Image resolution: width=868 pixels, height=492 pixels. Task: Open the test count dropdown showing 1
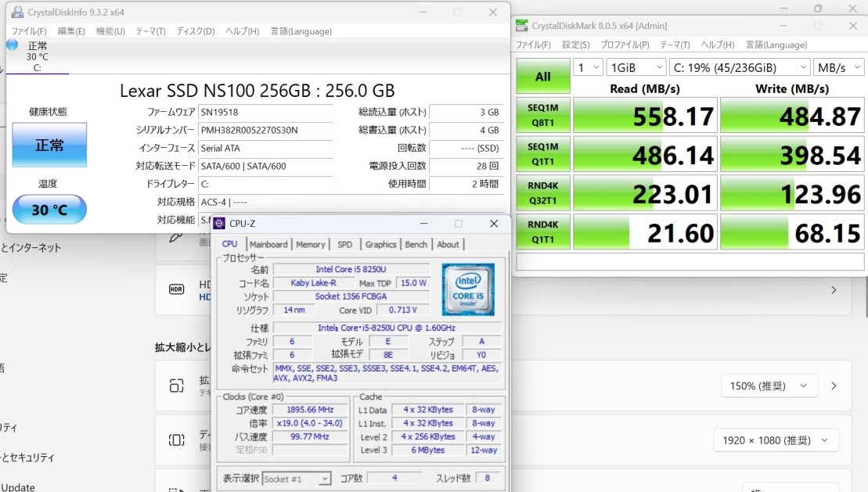587,67
